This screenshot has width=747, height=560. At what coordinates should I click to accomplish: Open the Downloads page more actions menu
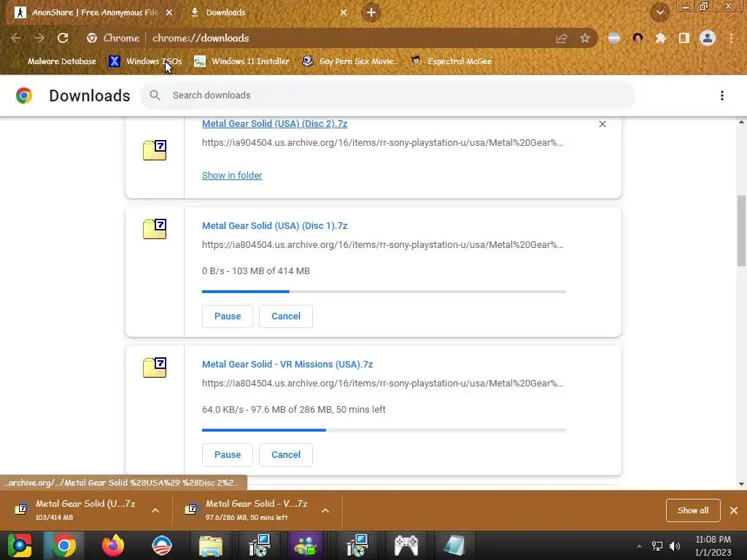[x=722, y=96]
